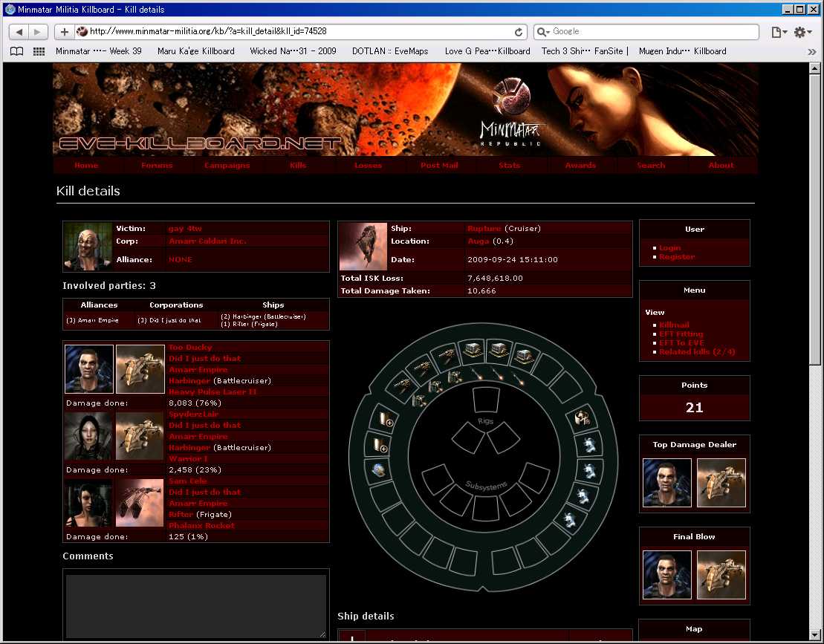Click the Login link in User box
Screen dimensions: 824x644
[670, 248]
